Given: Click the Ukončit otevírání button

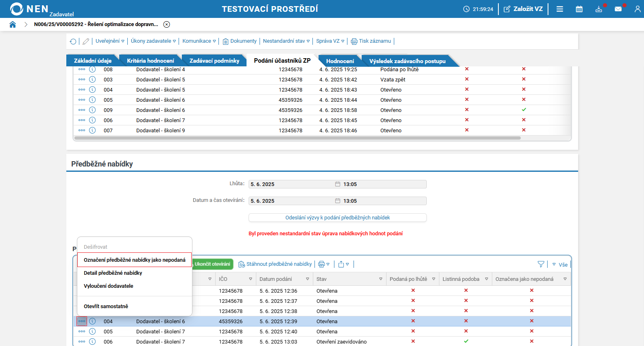Looking at the screenshot, I should click(212, 264).
